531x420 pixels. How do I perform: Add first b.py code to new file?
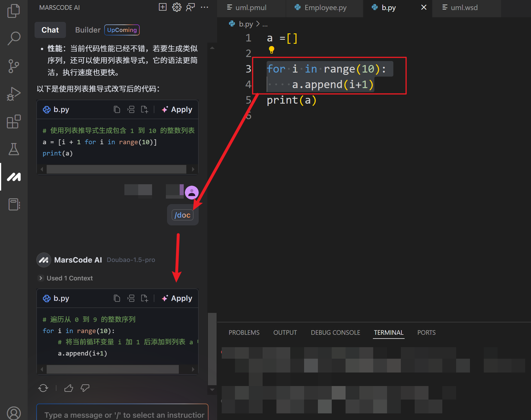click(x=145, y=109)
